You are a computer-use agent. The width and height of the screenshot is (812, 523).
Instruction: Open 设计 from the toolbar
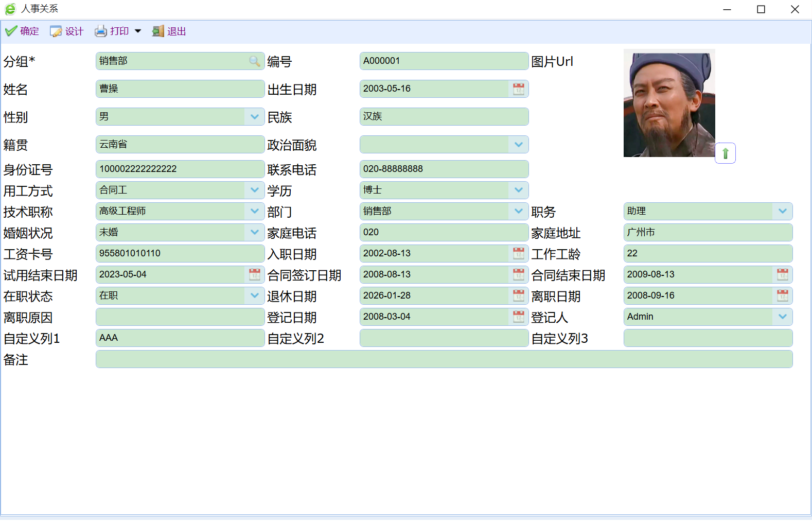coord(67,31)
